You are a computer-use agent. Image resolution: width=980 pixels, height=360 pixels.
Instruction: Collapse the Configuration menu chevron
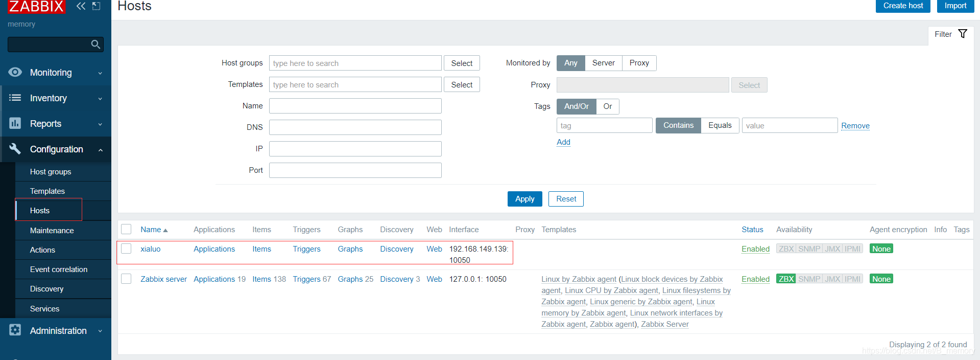tap(100, 150)
